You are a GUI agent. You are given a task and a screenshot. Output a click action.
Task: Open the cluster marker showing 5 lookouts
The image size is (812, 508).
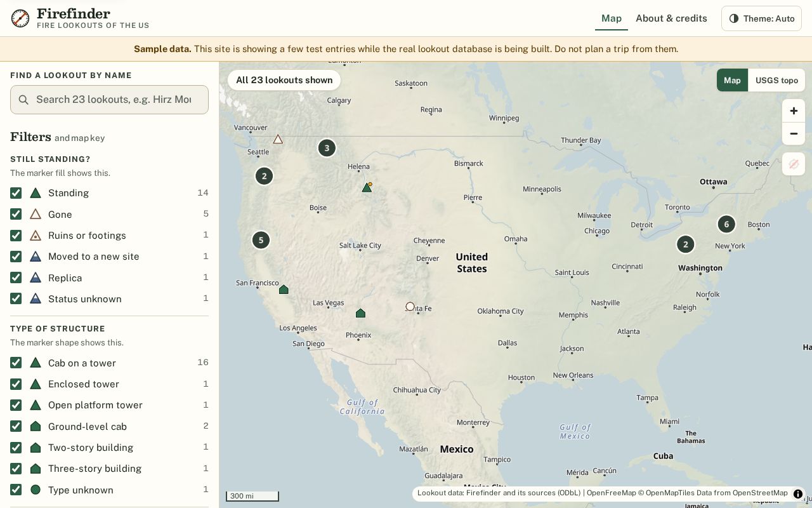261,240
